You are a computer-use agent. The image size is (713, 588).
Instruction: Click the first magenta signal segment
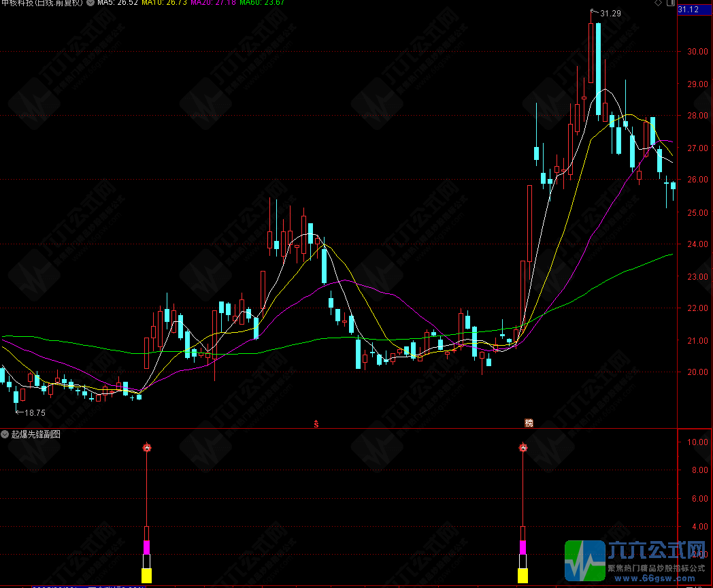coord(146,548)
